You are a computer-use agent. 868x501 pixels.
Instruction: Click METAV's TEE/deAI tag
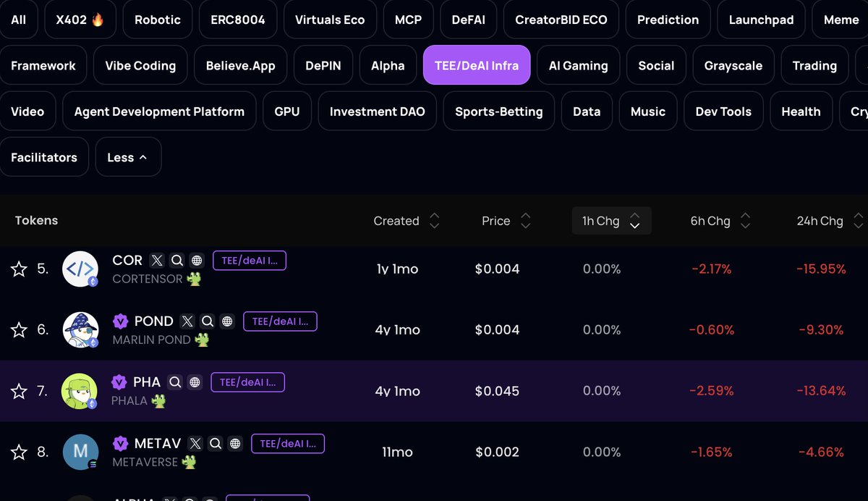288,444
